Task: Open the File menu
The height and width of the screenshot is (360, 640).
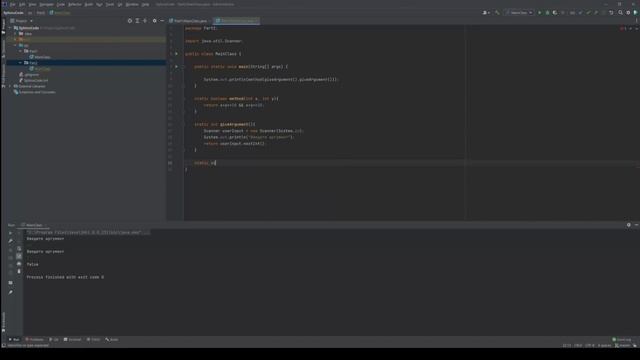Action: coord(13,4)
